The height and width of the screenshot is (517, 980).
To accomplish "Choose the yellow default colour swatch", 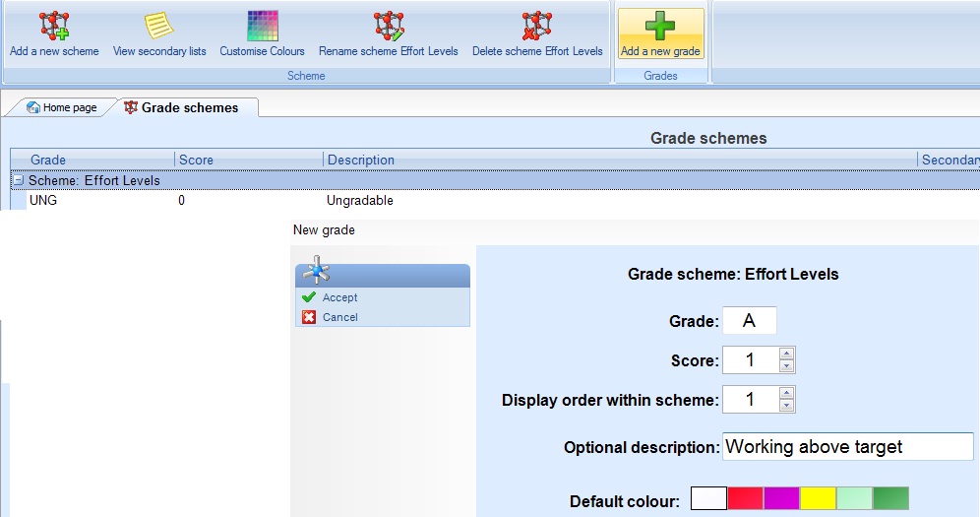I will (818, 499).
